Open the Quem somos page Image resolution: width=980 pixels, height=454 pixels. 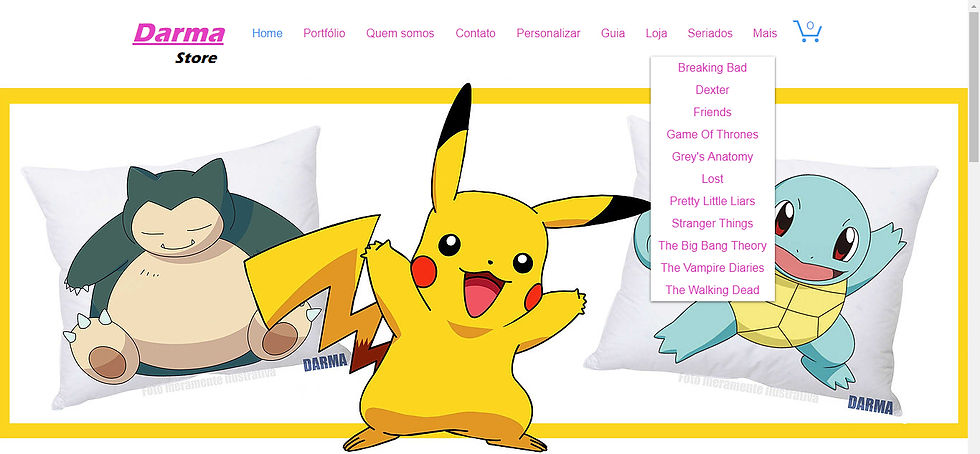tap(400, 33)
